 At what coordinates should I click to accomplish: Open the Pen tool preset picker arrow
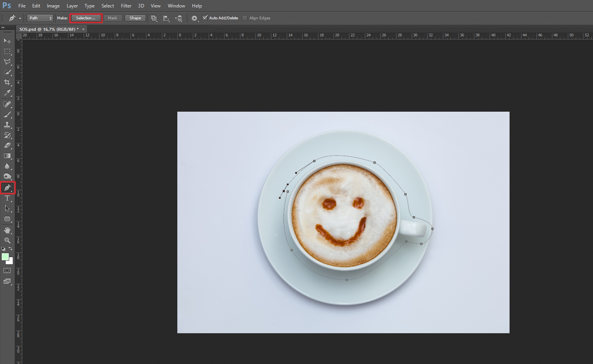pos(20,18)
